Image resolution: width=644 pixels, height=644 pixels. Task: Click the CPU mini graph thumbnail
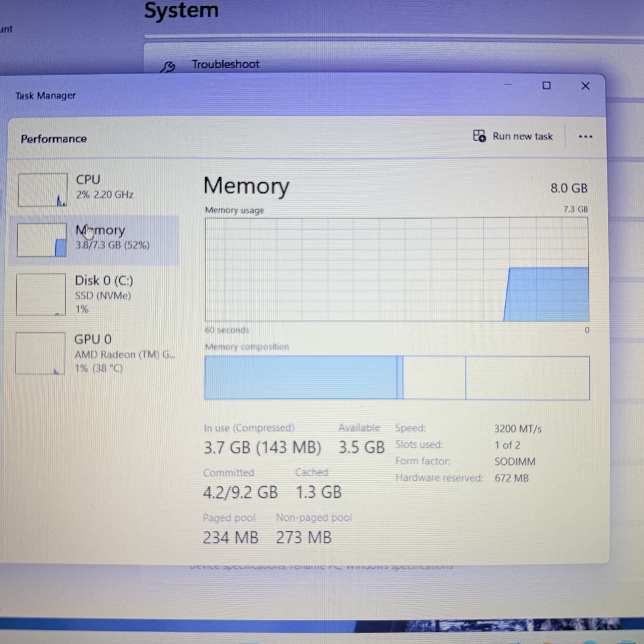(x=43, y=190)
